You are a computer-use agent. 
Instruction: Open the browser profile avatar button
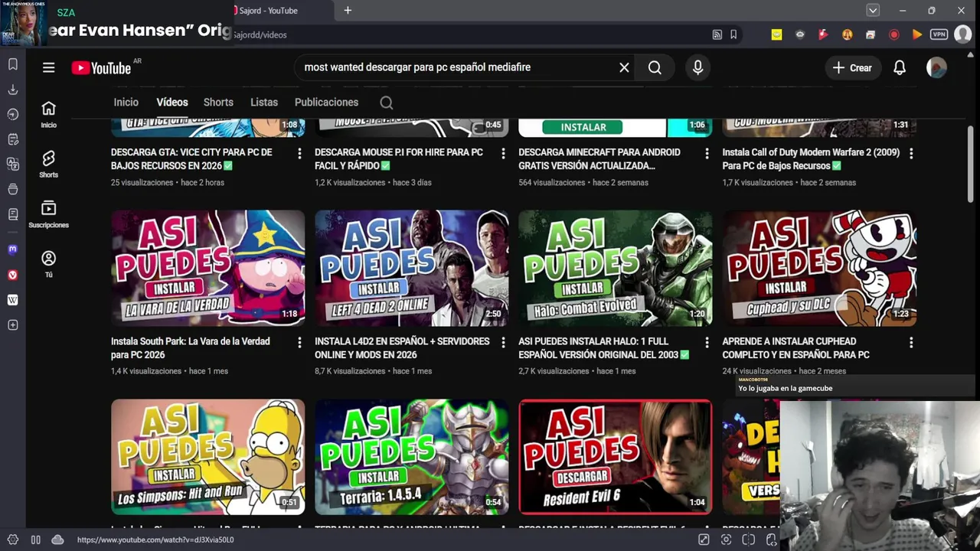(x=962, y=34)
